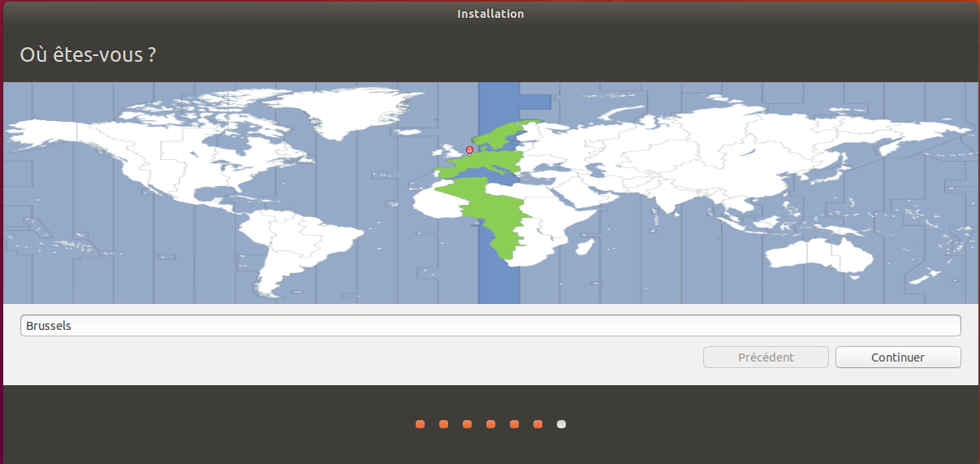Click the "Où êtes-vous ?" heading
The image size is (980, 464).
88,56
